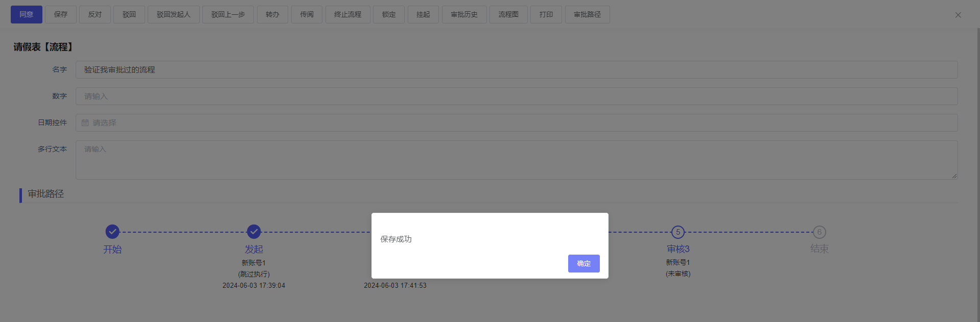Open 审批历史 approval history
980x322 pixels.
tap(464, 14)
